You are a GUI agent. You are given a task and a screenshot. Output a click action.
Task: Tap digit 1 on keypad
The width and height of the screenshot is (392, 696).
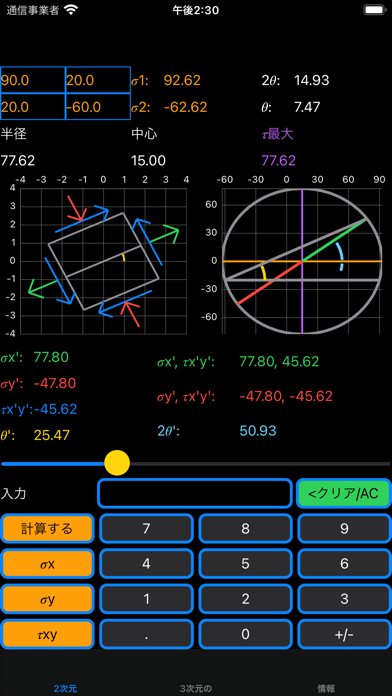pyautogui.click(x=147, y=599)
